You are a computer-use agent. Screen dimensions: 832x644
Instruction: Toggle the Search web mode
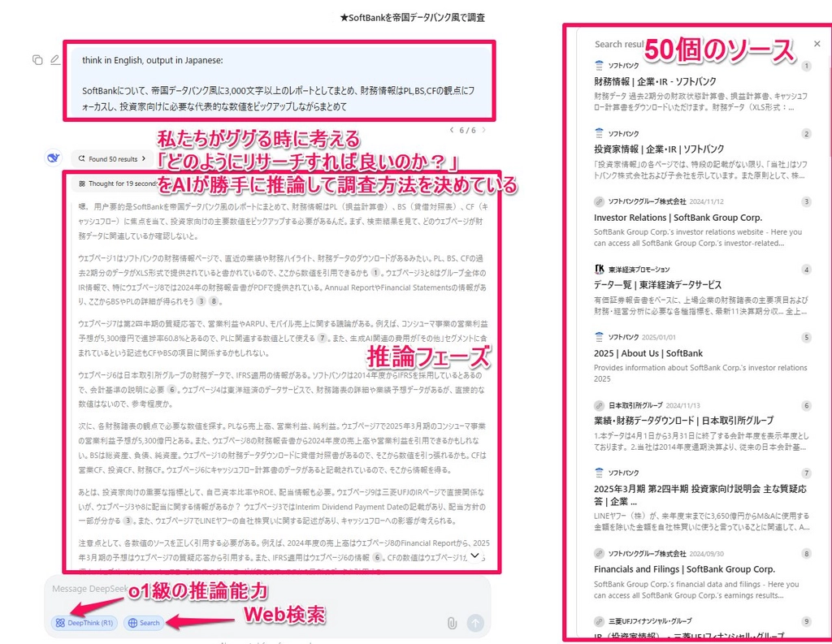coord(144,623)
